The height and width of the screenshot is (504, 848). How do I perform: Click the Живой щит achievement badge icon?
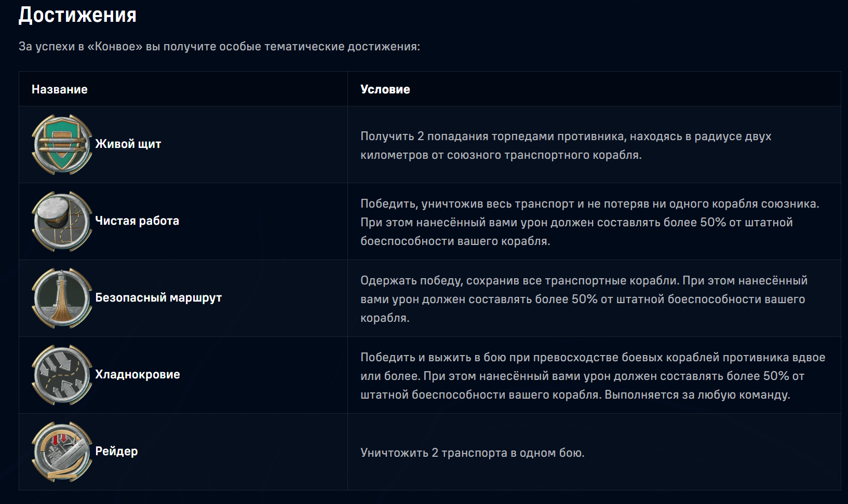[x=62, y=144]
